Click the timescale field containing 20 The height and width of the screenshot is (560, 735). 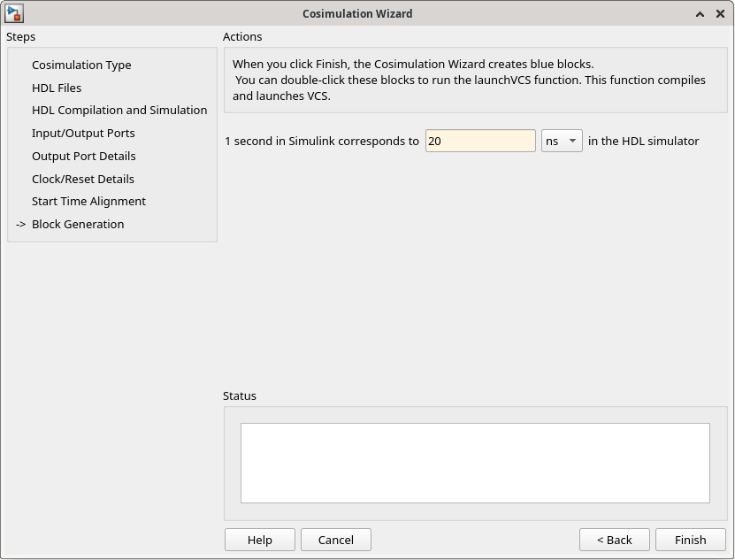480,141
